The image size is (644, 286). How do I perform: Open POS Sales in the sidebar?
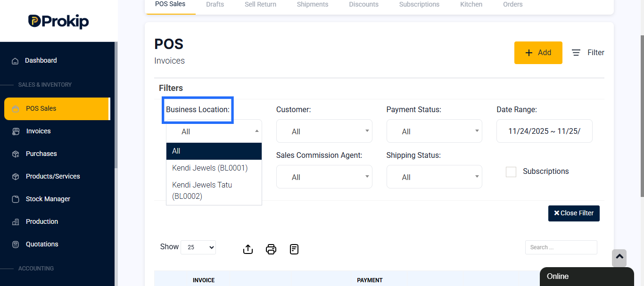pyautogui.click(x=57, y=109)
